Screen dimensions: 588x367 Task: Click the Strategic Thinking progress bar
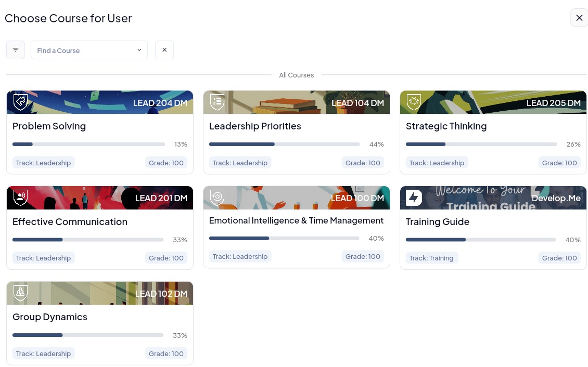(481, 144)
